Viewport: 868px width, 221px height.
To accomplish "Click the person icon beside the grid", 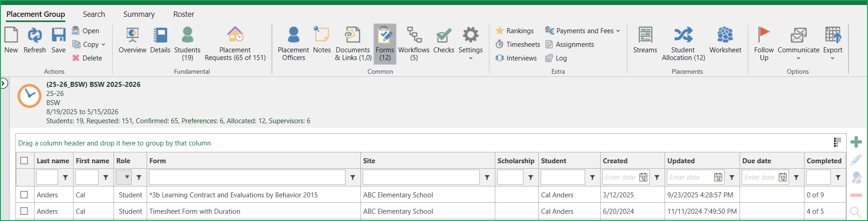I will tap(856, 177).
